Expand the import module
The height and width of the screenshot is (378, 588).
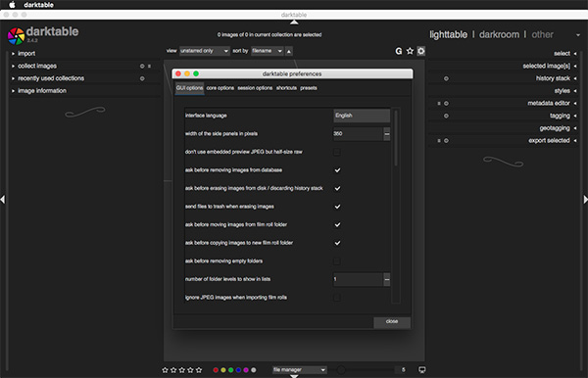click(x=26, y=54)
